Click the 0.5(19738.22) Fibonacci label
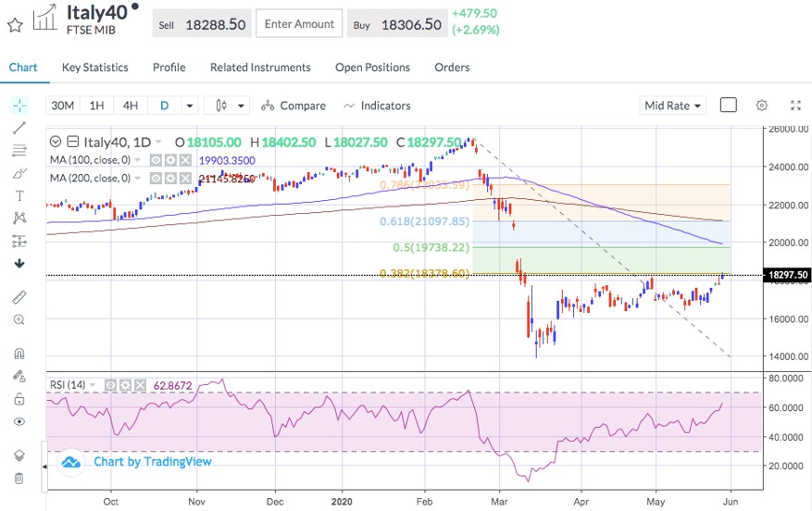This screenshot has width=812, height=511. (x=431, y=247)
